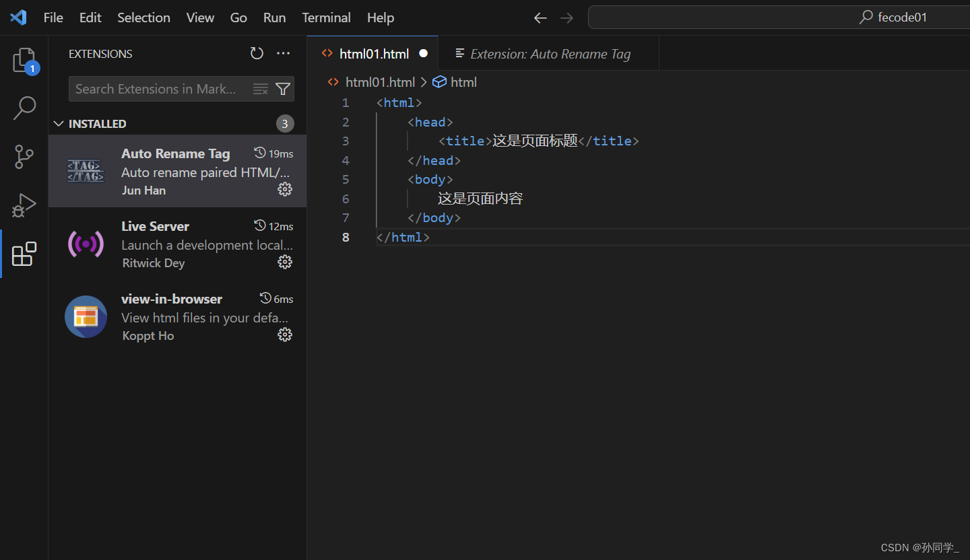Click the fecode01 command center search box
This screenshot has height=560, width=970.
pos(779,17)
